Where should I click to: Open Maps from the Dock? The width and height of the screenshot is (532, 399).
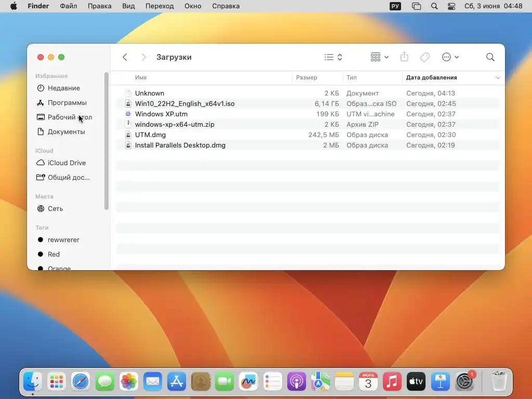320,381
